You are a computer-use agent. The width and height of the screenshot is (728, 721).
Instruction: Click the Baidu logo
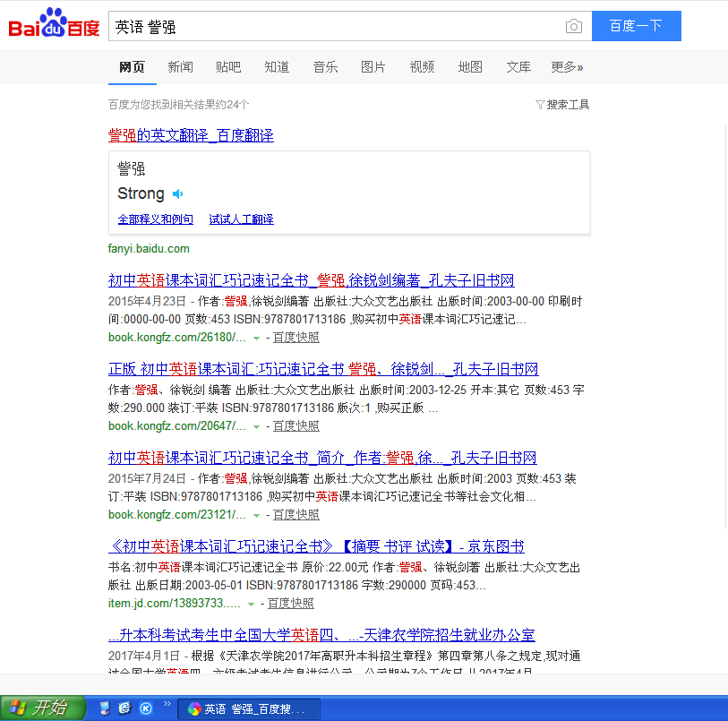pyautogui.click(x=54, y=26)
